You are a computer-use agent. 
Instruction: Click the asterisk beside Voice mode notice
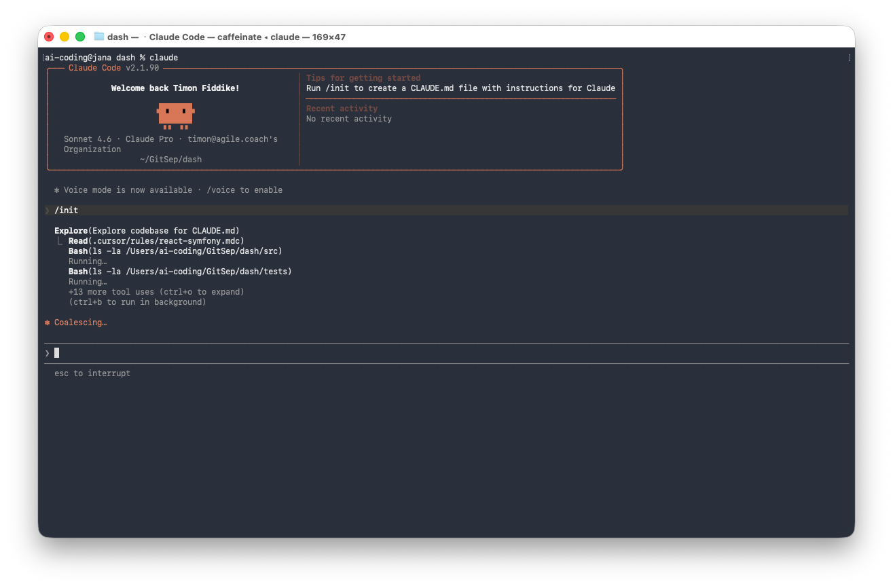(x=57, y=190)
